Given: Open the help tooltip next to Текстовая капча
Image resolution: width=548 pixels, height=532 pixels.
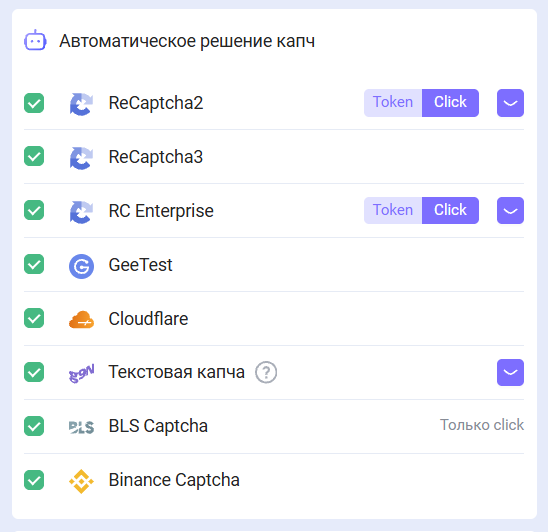Looking at the screenshot, I should tap(266, 373).
